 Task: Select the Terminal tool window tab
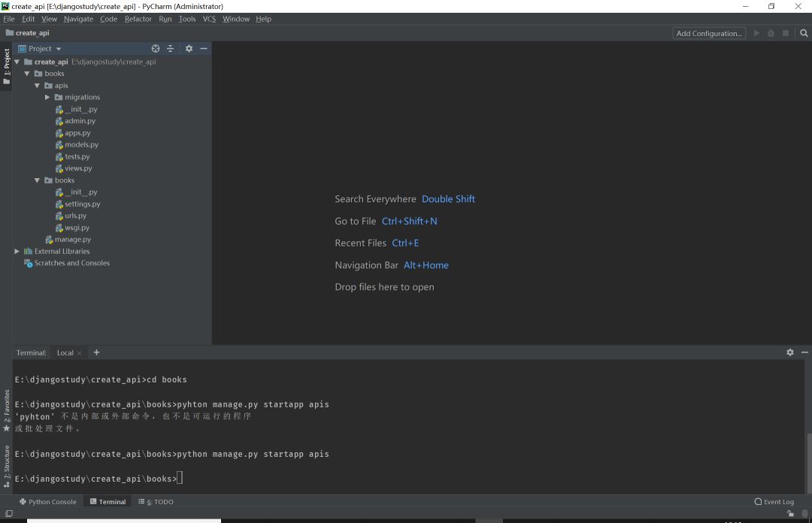(x=108, y=502)
